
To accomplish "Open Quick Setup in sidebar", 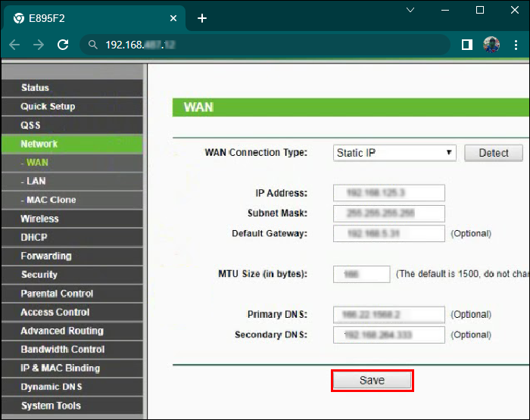I will pyautogui.click(x=73, y=107).
